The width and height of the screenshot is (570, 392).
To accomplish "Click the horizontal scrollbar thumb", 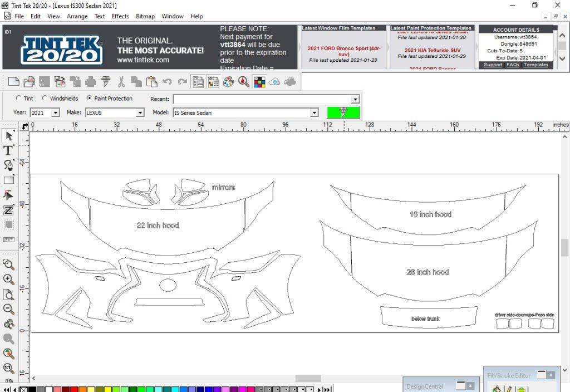I will (x=308, y=378).
